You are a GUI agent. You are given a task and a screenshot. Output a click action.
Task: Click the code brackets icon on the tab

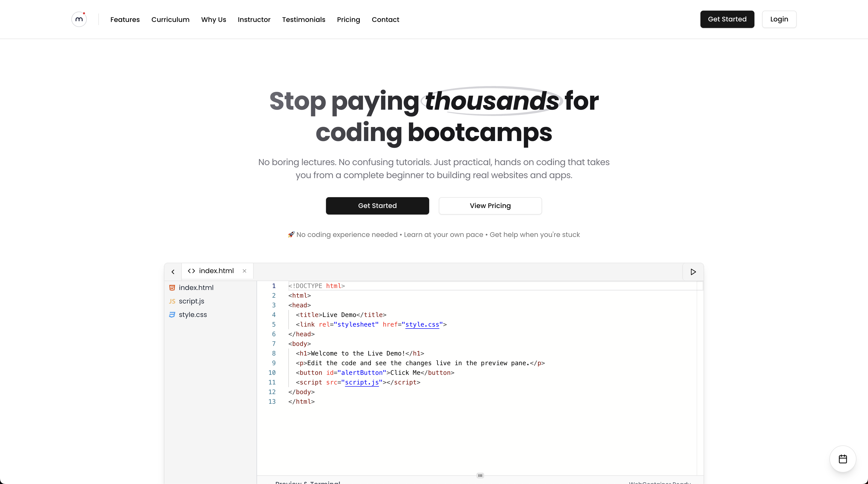[191, 271]
